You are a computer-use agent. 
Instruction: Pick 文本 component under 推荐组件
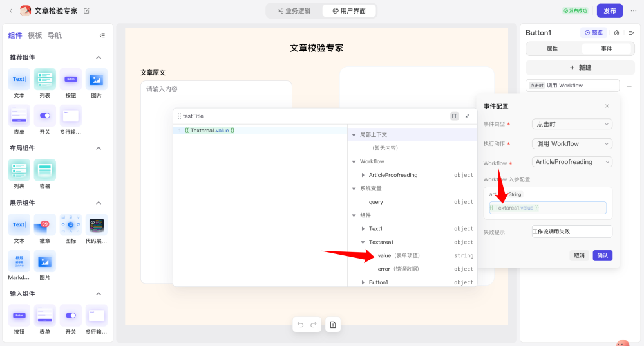(x=19, y=83)
